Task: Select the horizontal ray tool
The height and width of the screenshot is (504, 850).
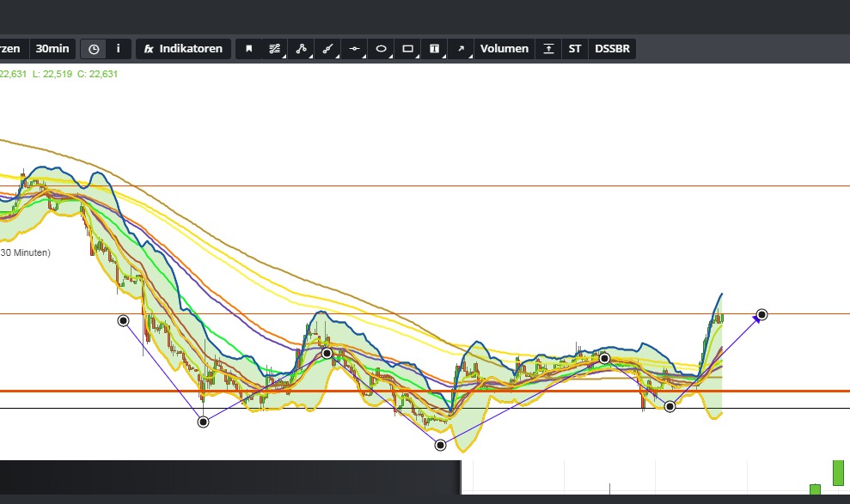Action: tap(354, 49)
